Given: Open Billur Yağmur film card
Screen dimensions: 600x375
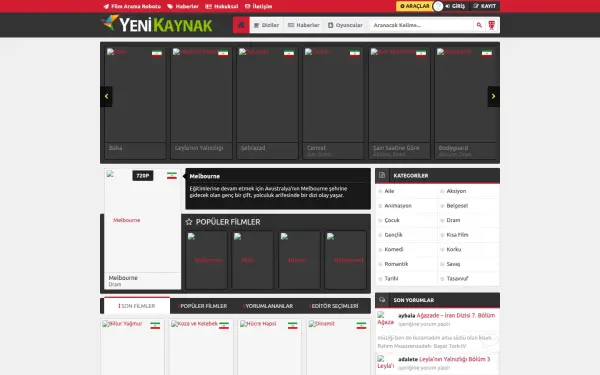Looking at the screenshot, I should point(132,347).
